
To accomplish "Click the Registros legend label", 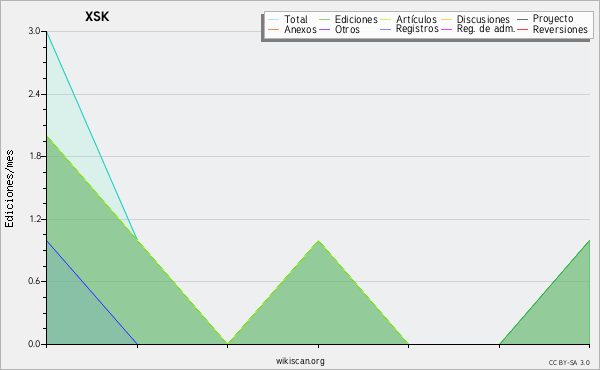I will [417, 29].
